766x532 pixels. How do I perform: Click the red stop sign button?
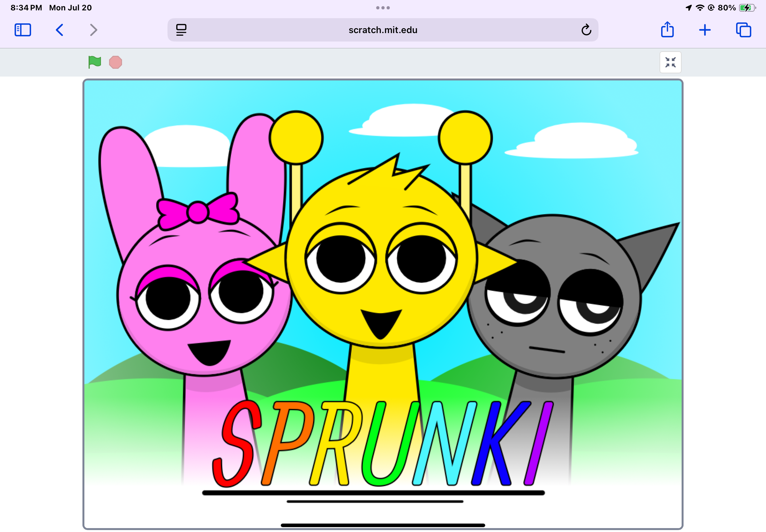click(x=115, y=62)
